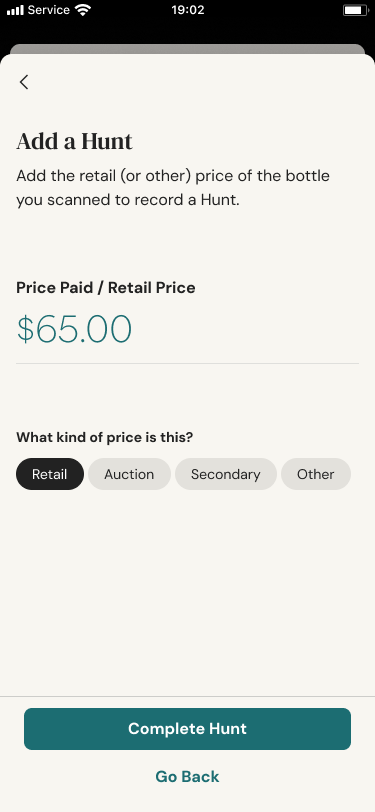Select the Retail price type

[x=50, y=474]
